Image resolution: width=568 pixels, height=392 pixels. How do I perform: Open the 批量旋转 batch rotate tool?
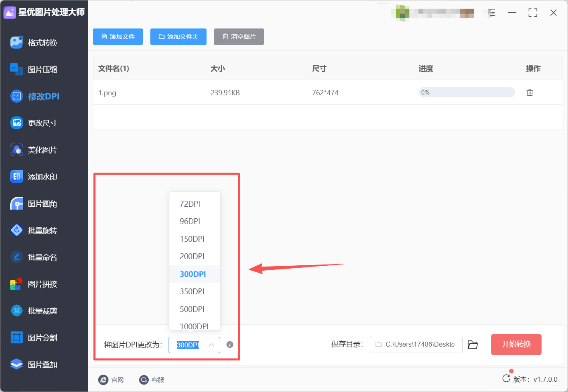click(x=34, y=230)
